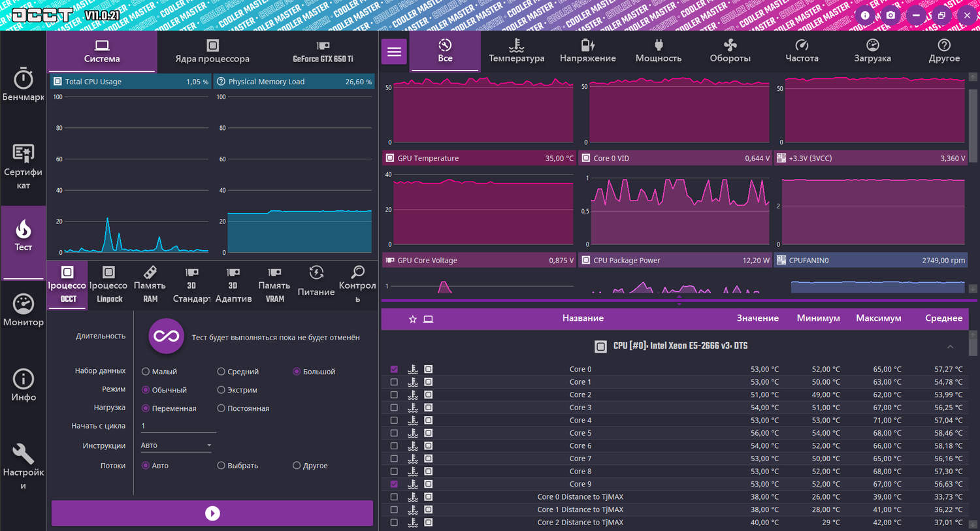980x531 pixels.
Task: Start the test with the play button
Action: tap(212, 513)
